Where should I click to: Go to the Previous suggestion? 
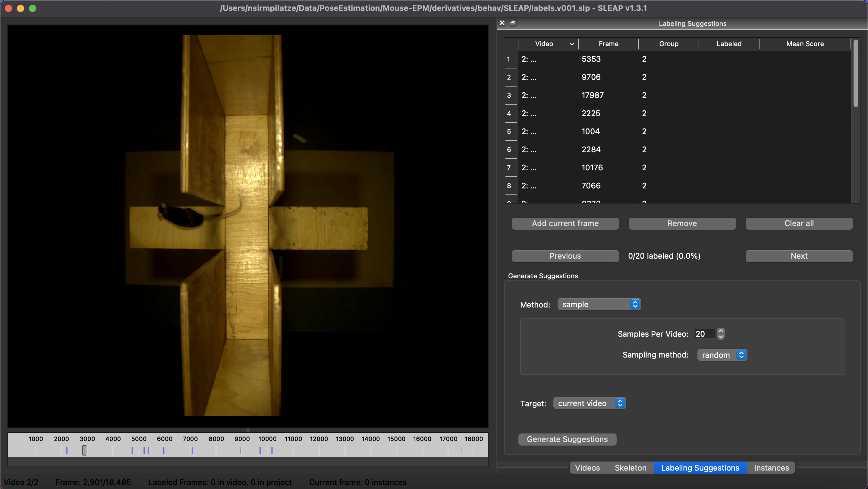565,256
